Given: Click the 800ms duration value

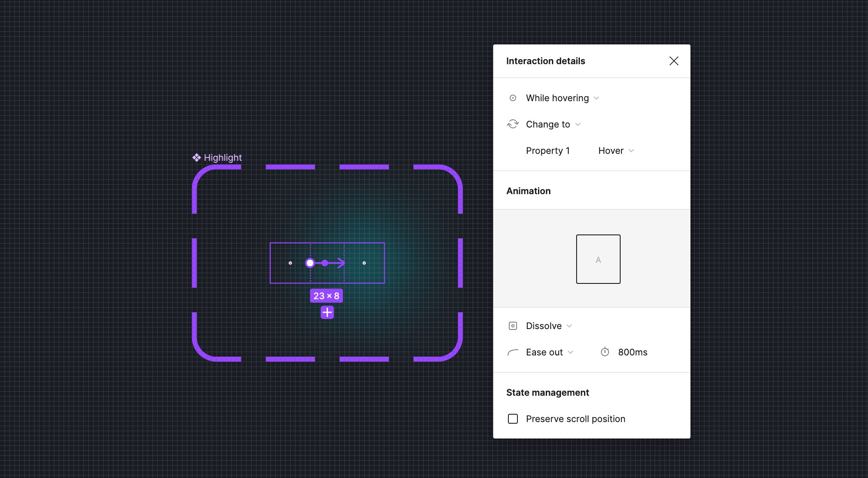Looking at the screenshot, I should (633, 352).
